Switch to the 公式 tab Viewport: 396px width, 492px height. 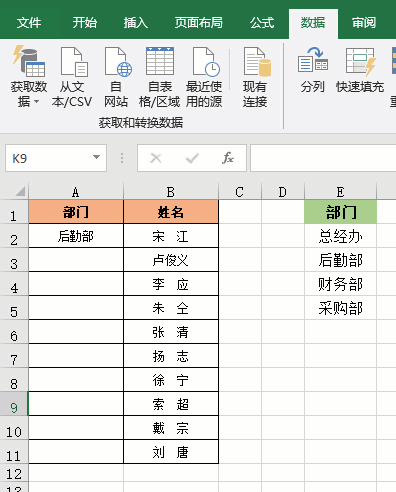262,23
